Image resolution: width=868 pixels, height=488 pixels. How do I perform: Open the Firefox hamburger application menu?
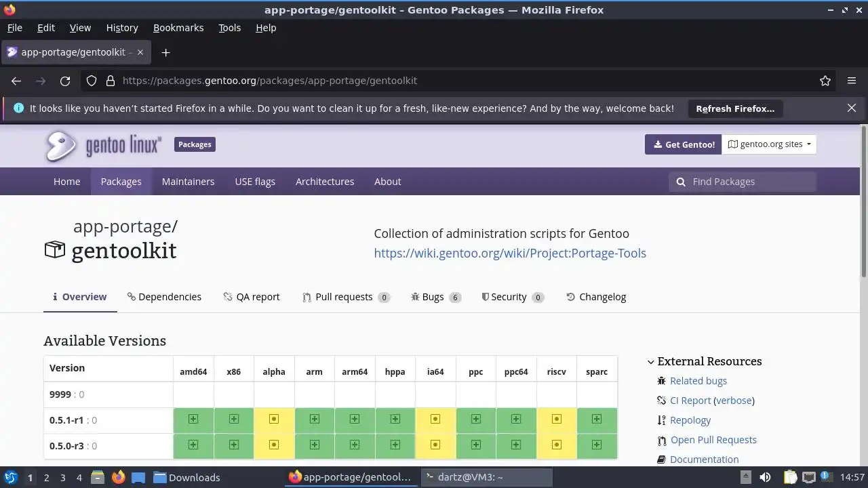(x=852, y=81)
